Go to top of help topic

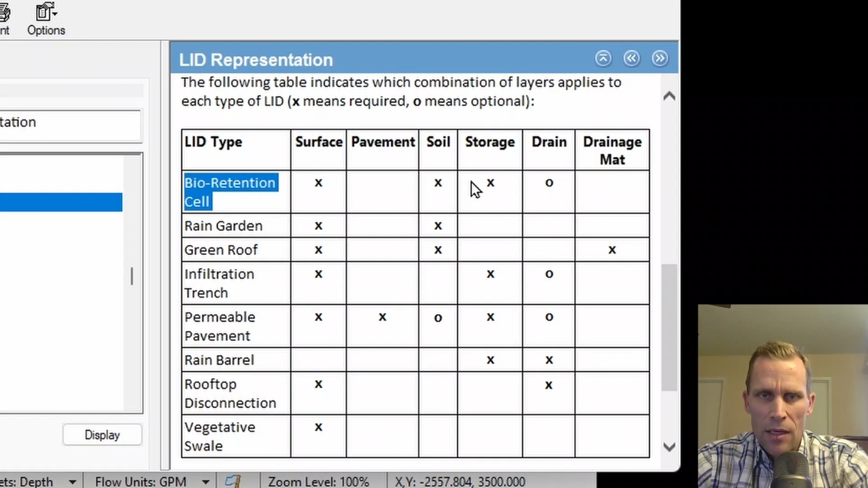[x=603, y=59]
